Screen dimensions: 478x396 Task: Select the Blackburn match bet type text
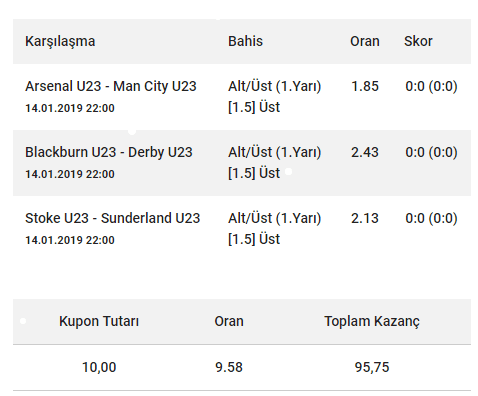pos(274,163)
